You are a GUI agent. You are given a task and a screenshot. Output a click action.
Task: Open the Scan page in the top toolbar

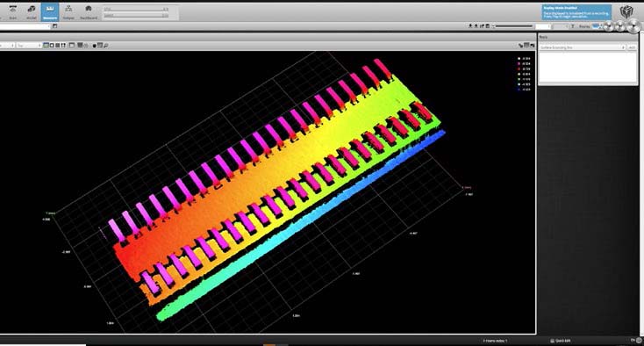click(13, 11)
